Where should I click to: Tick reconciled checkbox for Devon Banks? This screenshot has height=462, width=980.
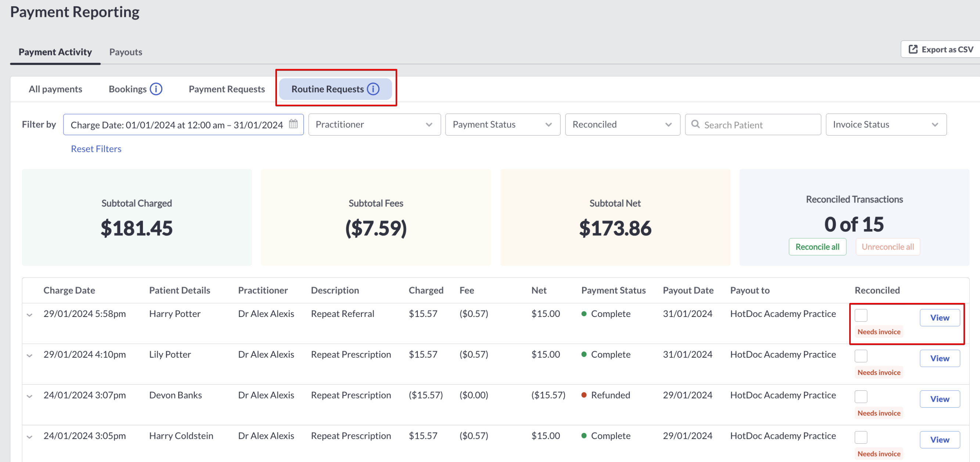point(861,397)
